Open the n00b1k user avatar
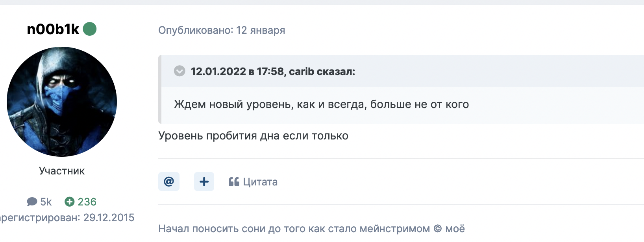644x242 pixels. (62, 102)
